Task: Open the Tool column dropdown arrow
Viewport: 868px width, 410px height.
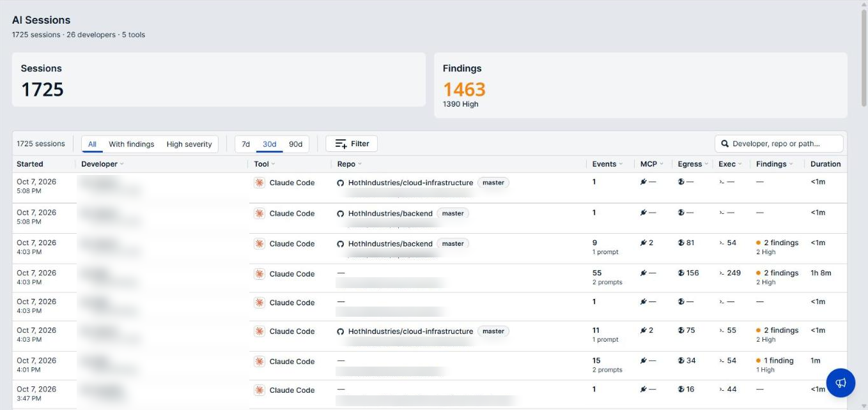Action: click(x=274, y=164)
